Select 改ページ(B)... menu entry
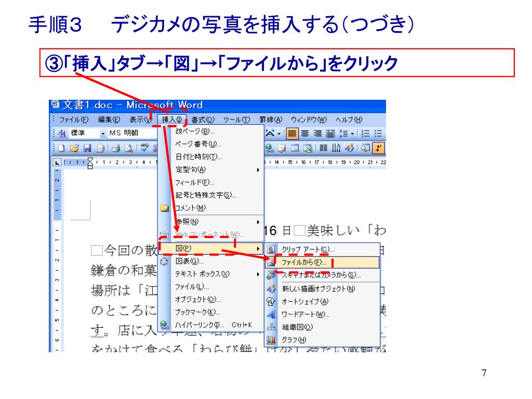 tap(211, 131)
